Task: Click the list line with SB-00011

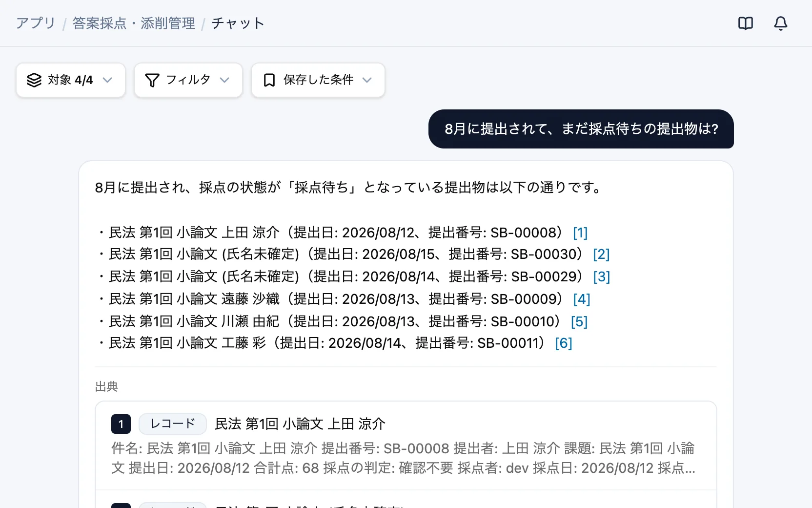Action: (334, 343)
